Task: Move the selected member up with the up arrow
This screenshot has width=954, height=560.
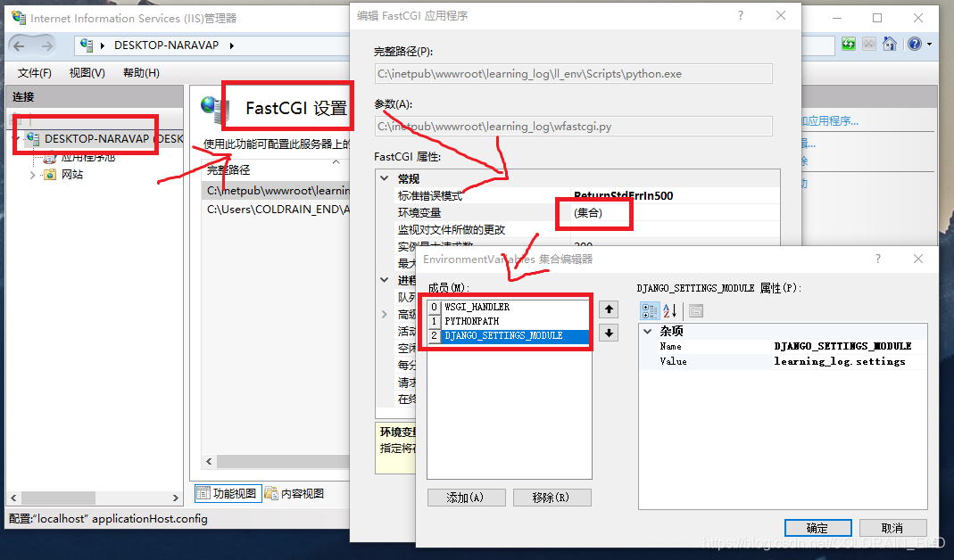Action: pyautogui.click(x=608, y=309)
